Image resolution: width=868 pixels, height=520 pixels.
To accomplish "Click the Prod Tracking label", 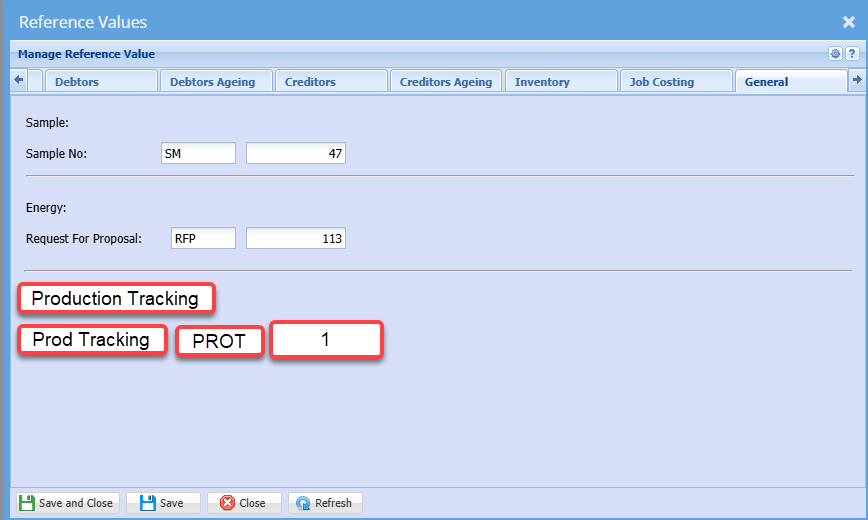I will [x=92, y=339].
